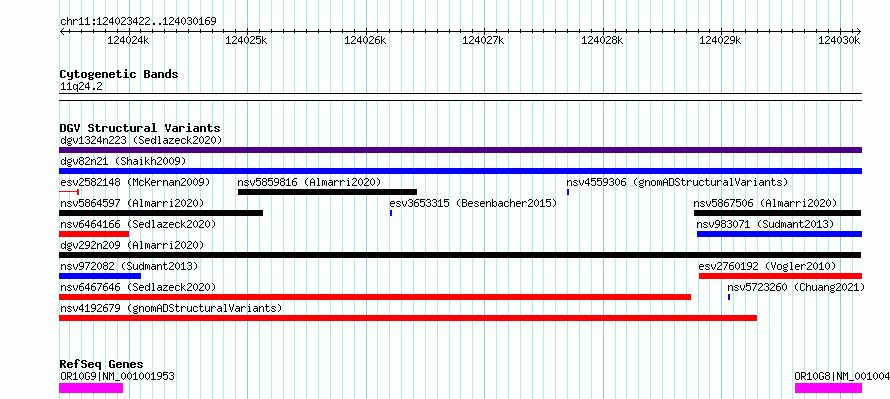Click the magenta OR10G8 gene bar
The width and height of the screenshot is (890, 399).
828,388
